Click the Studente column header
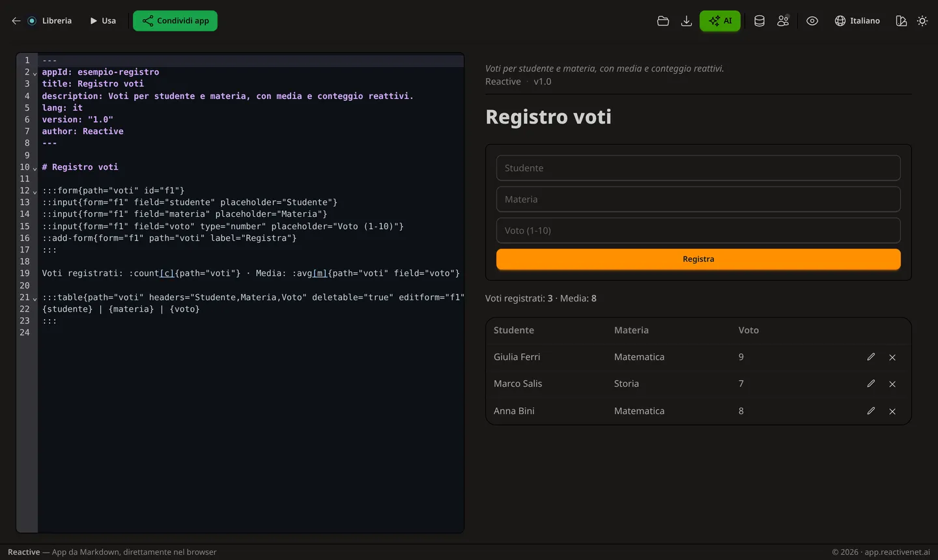 coord(514,330)
